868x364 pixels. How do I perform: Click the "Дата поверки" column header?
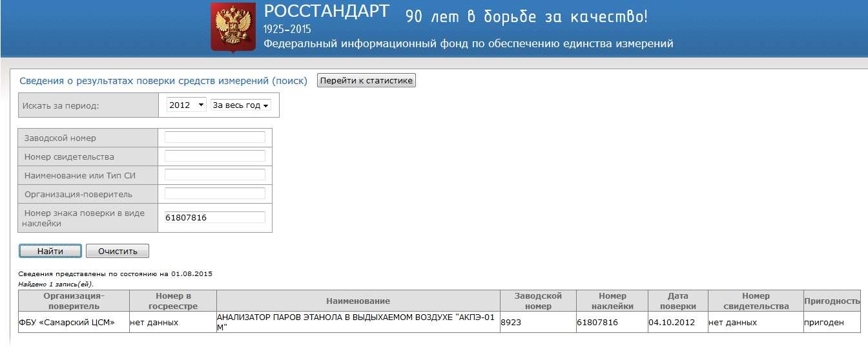coord(677,301)
